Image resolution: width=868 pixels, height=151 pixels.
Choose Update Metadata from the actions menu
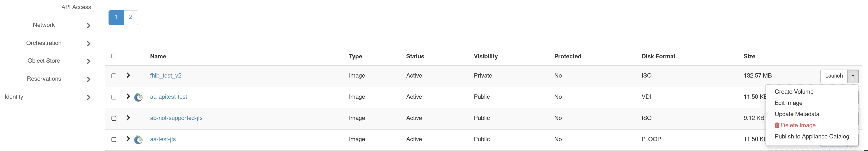(796, 114)
